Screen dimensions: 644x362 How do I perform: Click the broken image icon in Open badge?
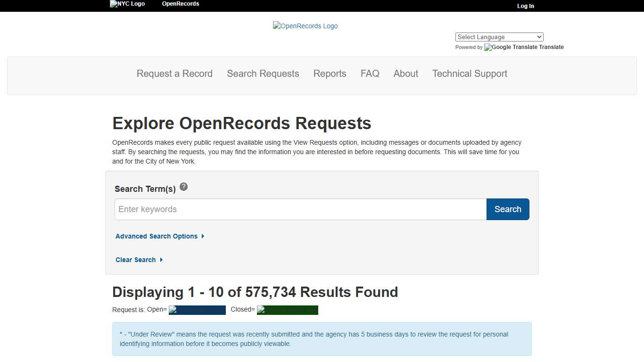coord(173,310)
